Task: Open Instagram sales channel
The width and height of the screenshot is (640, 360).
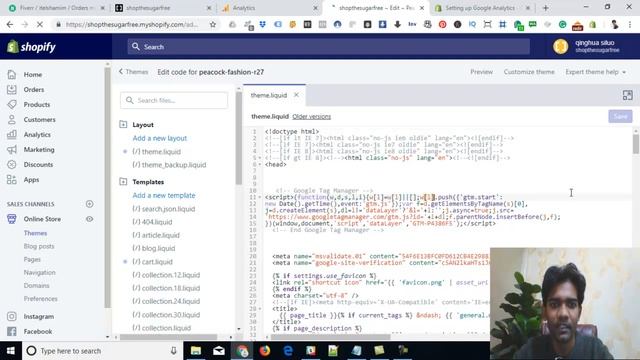Action: (38, 316)
